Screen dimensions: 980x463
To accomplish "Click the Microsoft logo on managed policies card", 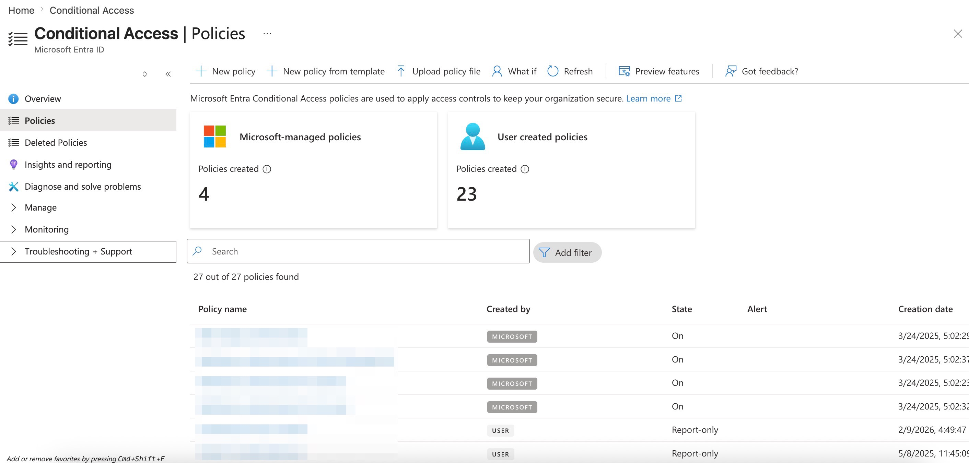I will click(x=214, y=136).
